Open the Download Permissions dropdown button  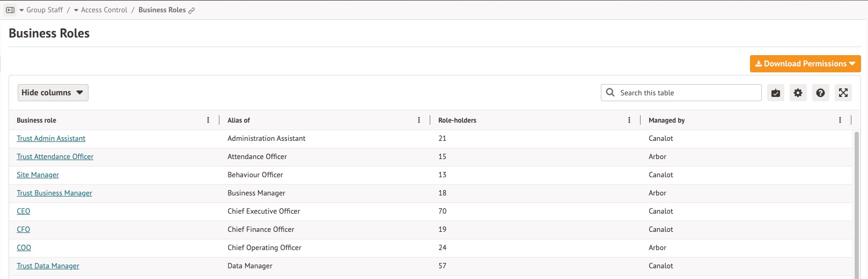[x=805, y=64]
